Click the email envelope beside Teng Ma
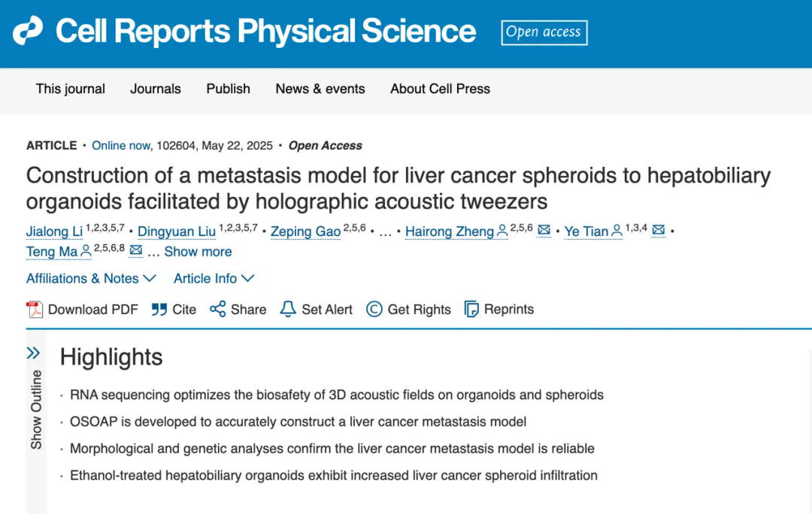Image resolution: width=812 pixels, height=514 pixels. [136, 251]
